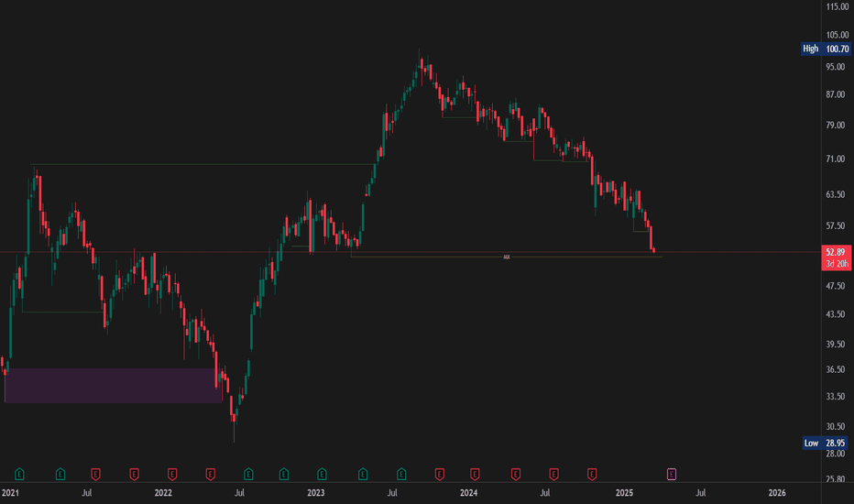Click the Jul label between 2022 and 2023

click(x=239, y=493)
